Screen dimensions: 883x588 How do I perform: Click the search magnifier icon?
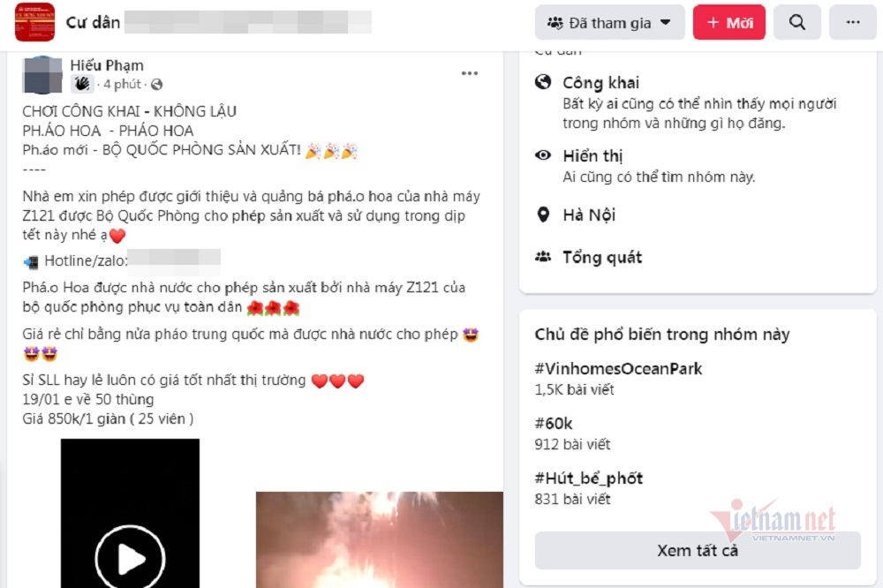pyautogui.click(x=796, y=23)
